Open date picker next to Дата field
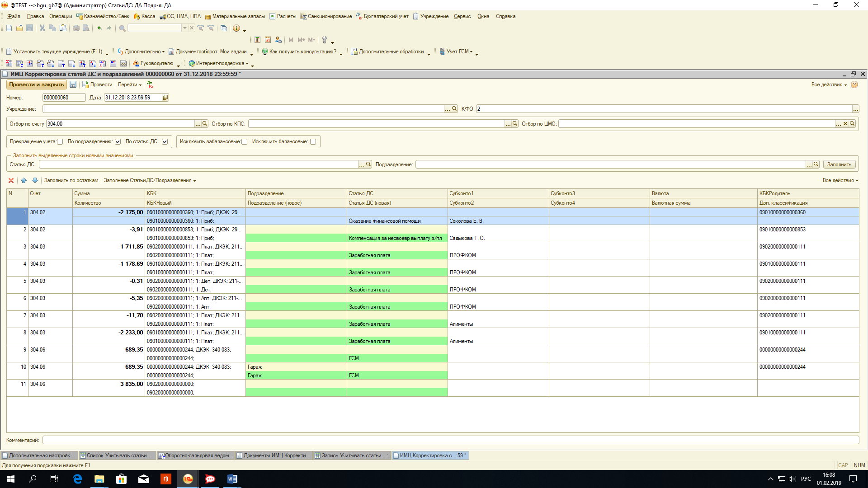868x488 pixels. pos(165,98)
